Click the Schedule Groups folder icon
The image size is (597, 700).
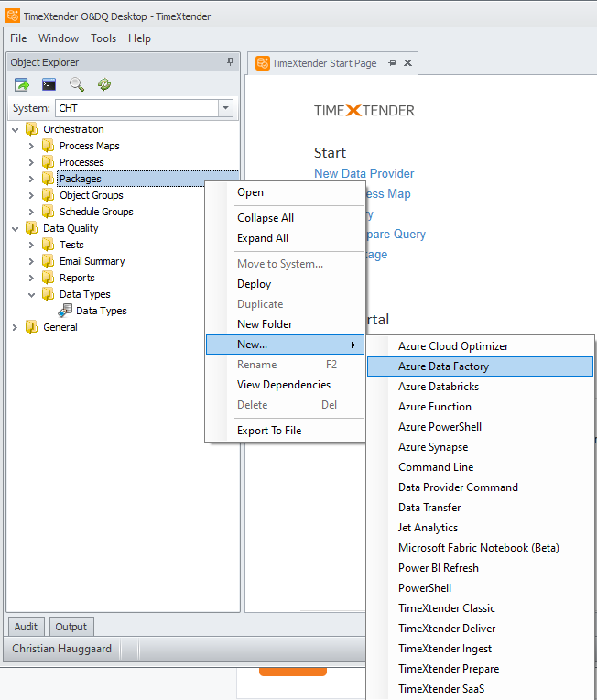(x=49, y=212)
